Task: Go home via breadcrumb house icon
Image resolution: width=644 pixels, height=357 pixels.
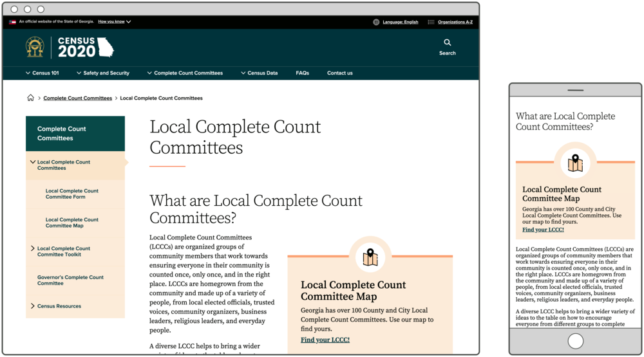Action: pos(30,98)
